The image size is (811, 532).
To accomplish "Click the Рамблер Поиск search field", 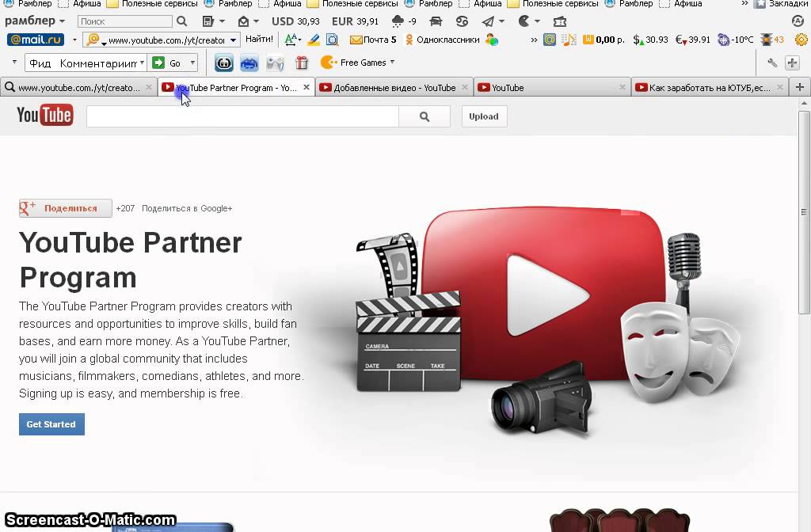I will (x=124, y=21).
